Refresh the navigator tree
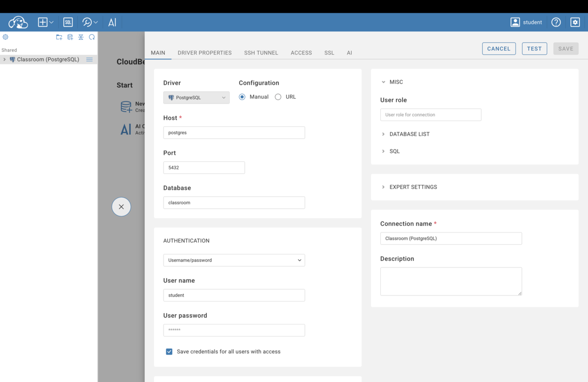 [x=92, y=37]
